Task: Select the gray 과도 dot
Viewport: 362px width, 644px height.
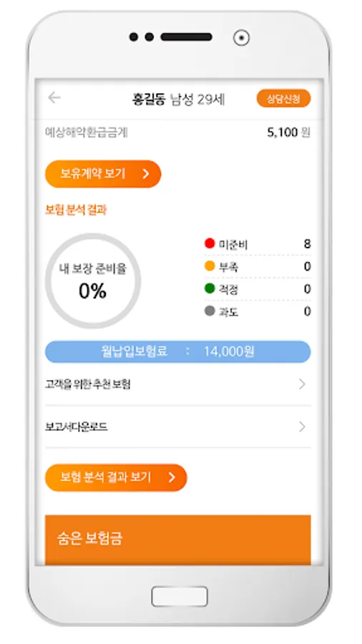Action: [x=210, y=311]
